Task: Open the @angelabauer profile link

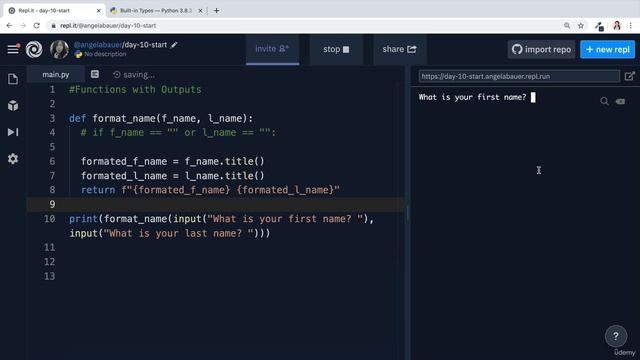Action: (x=98, y=45)
